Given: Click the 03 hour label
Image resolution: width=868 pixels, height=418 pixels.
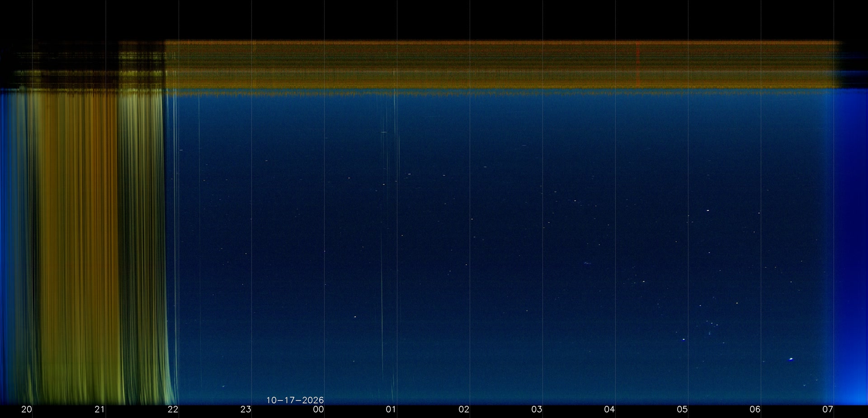Looking at the screenshot, I should tap(537, 409).
